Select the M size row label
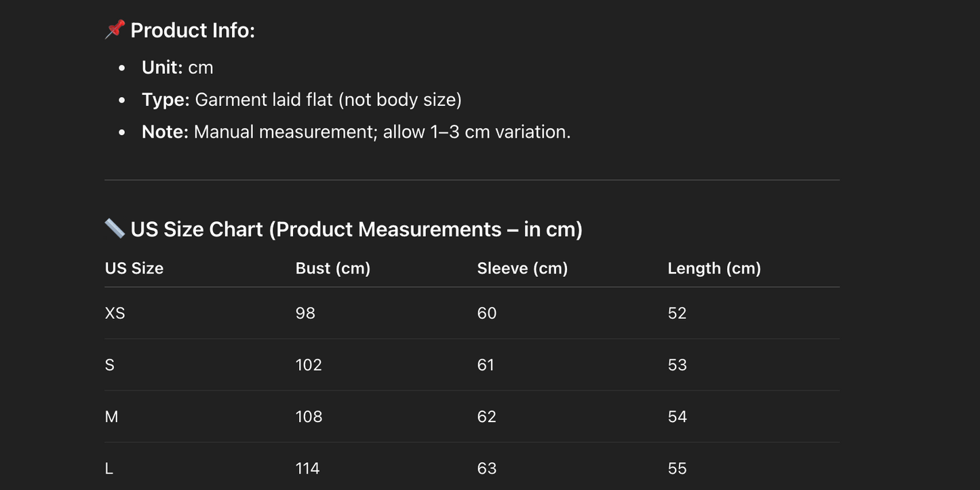This screenshot has height=490, width=980. tap(112, 417)
